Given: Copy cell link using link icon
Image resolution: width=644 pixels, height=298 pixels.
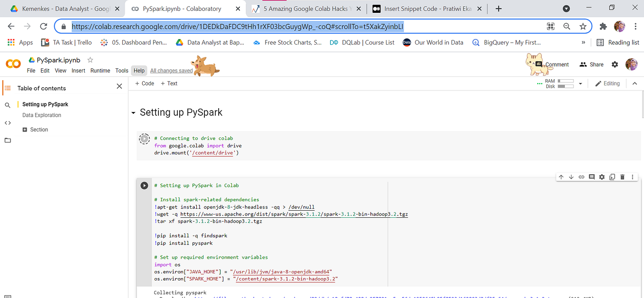Looking at the screenshot, I should coord(581,177).
